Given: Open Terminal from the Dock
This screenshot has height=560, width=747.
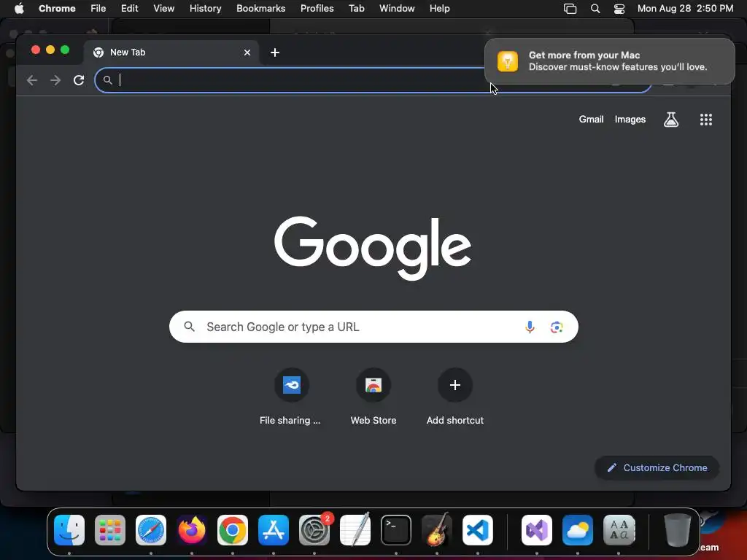Looking at the screenshot, I should coord(396,530).
